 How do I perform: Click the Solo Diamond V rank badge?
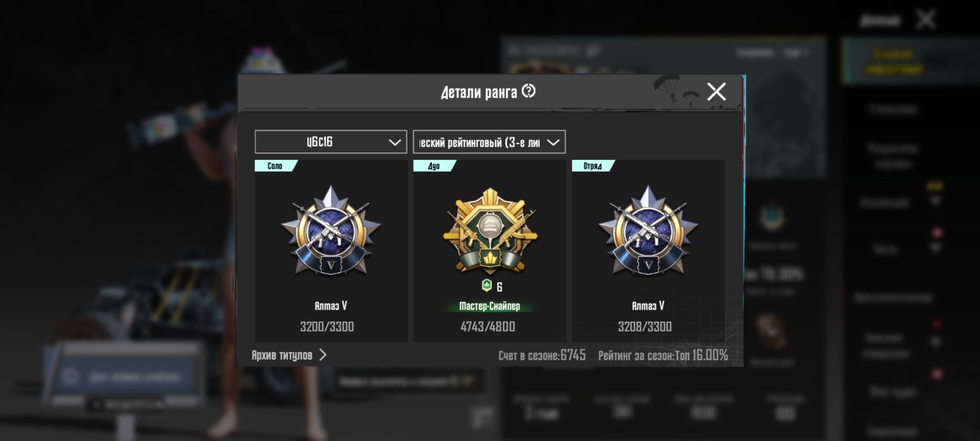coord(331,232)
